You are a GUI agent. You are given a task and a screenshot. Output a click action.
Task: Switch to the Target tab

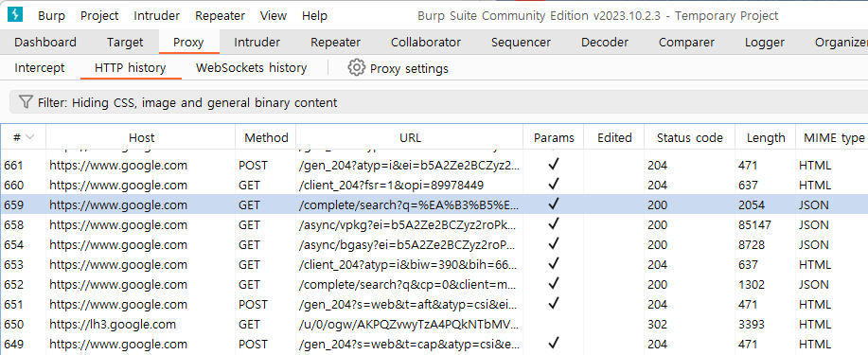coord(125,42)
